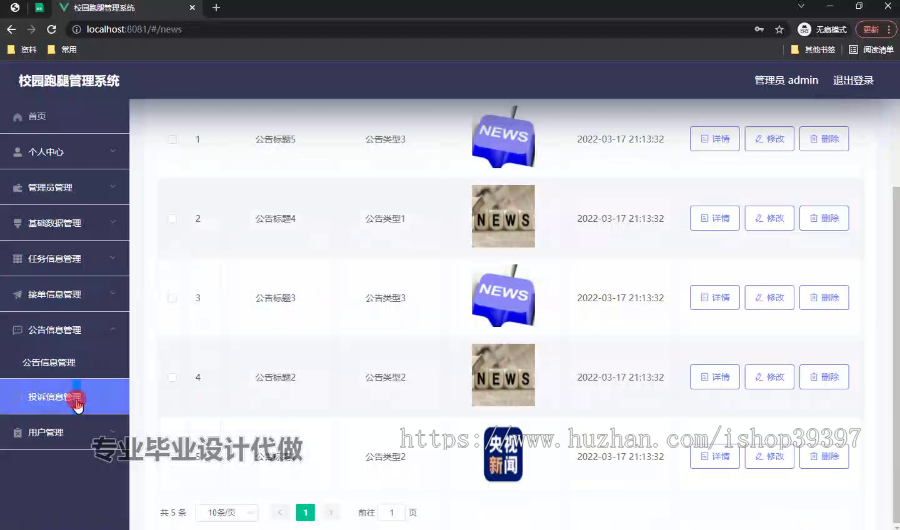Log out via 退出登录
900x530 pixels.
[x=853, y=80]
